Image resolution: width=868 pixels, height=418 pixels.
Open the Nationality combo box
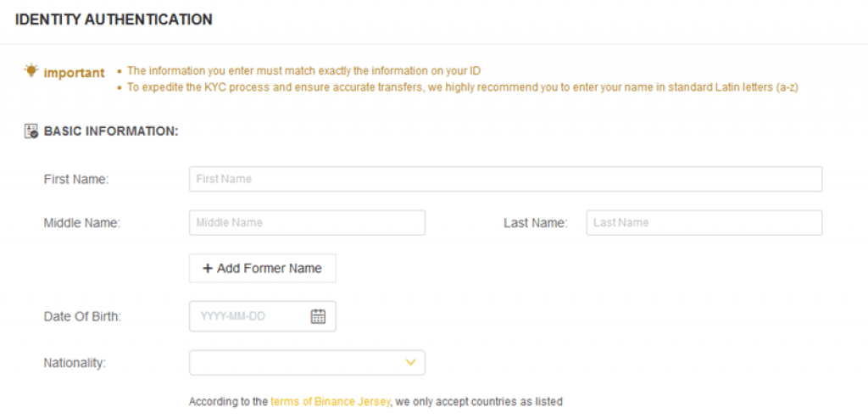(307, 363)
